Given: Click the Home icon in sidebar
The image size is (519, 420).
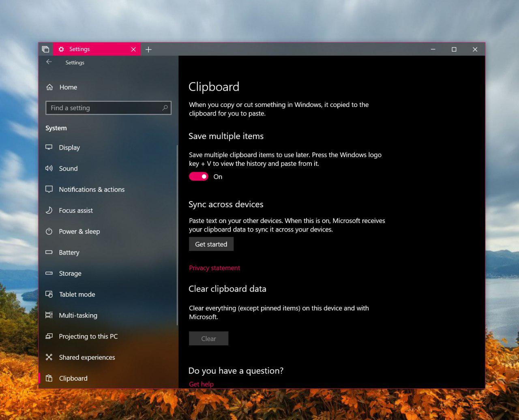Looking at the screenshot, I should [x=49, y=87].
